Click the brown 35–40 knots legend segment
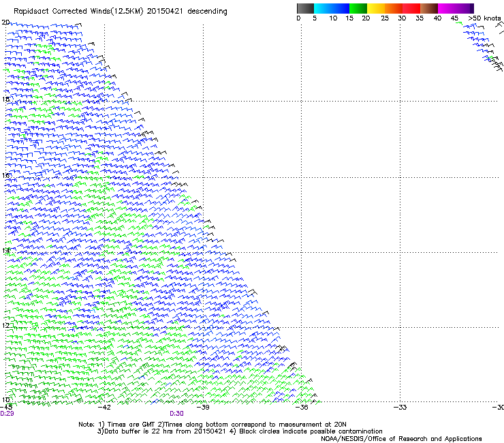Screen dimensions: 504x443 [429, 8]
